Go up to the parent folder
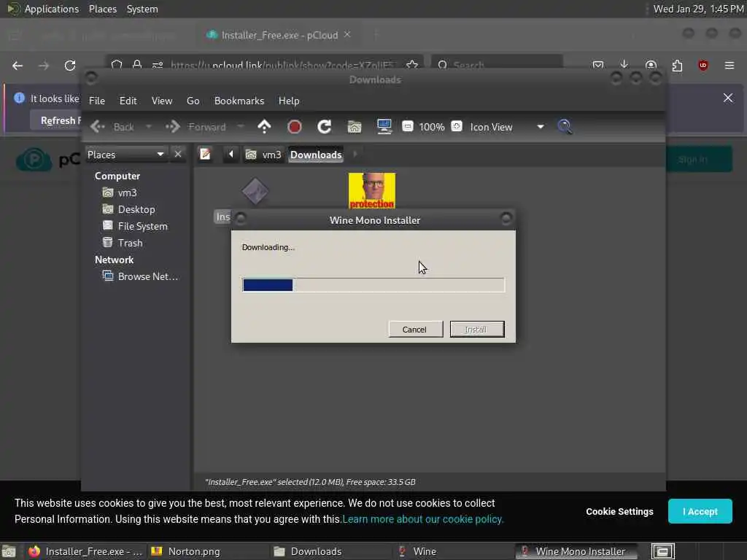The height and width of the screenshot is (560, 747). pos(264,127)
